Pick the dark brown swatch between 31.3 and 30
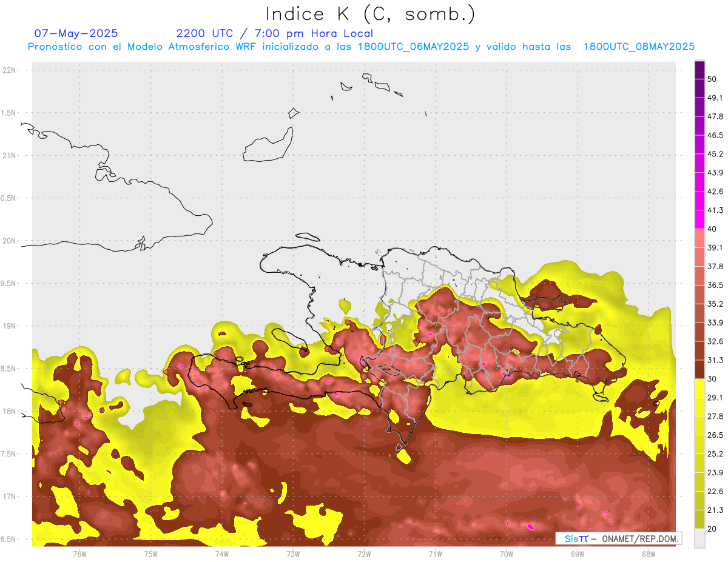Image resolution: width=728 pixels, height=562 pixels. [699, 370]
